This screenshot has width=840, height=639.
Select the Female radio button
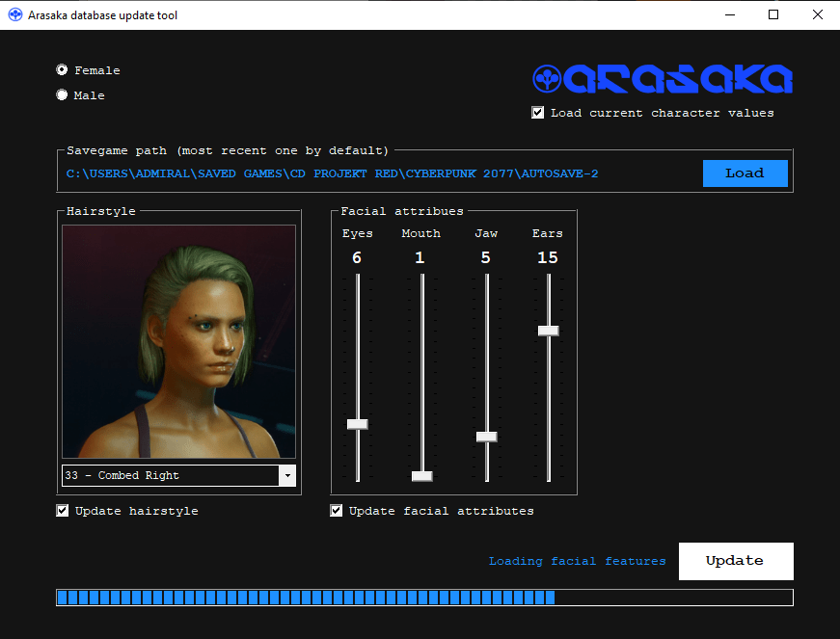pyautogui.click(x=63, y=70)
